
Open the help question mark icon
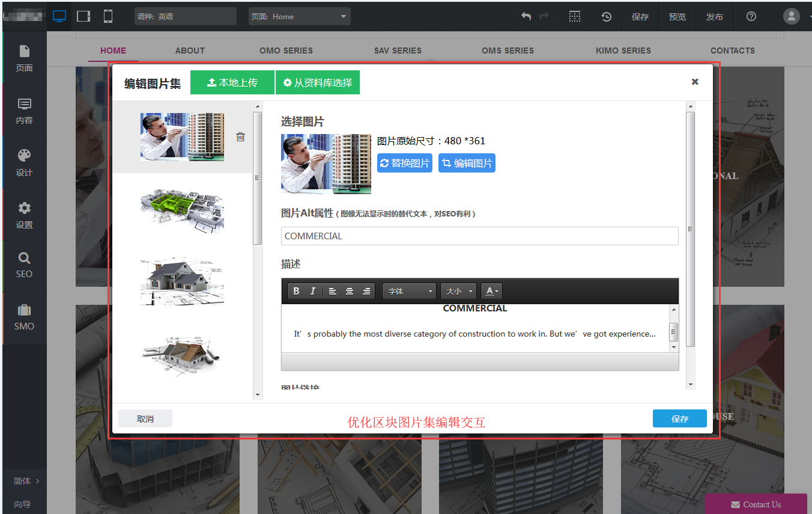pos(751,16)
